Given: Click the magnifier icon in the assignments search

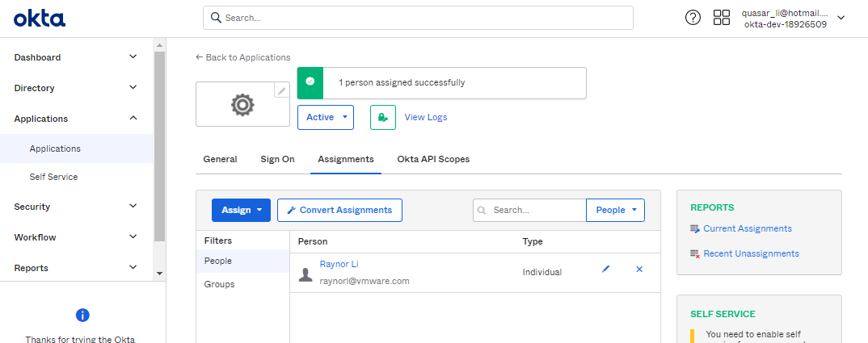Looking at the screenshot, I should click(x=482, y=210).
